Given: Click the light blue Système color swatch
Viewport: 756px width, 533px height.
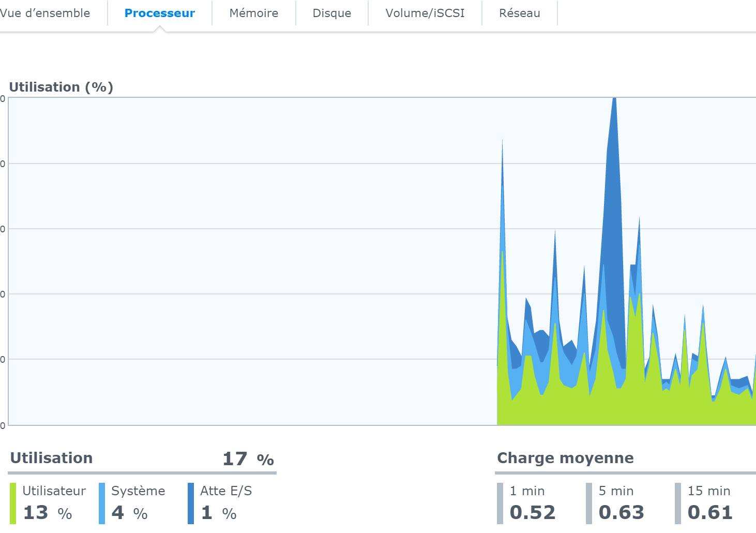Looking at the screenshot, I should coord(102,504).
